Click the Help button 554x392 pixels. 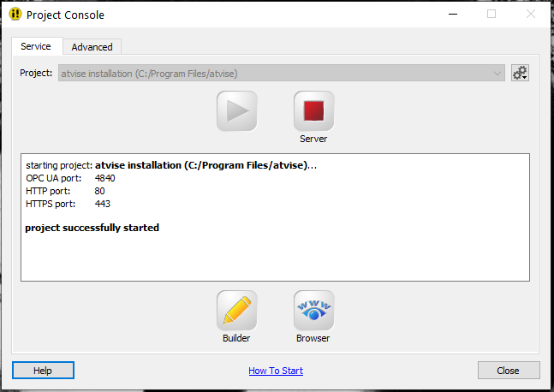click(x=43, y=371)
